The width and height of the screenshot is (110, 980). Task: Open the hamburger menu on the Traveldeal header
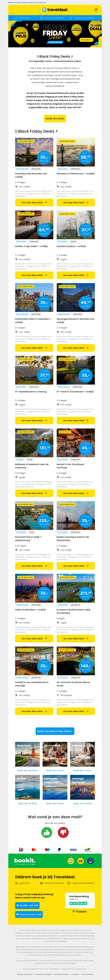[96, 9]
